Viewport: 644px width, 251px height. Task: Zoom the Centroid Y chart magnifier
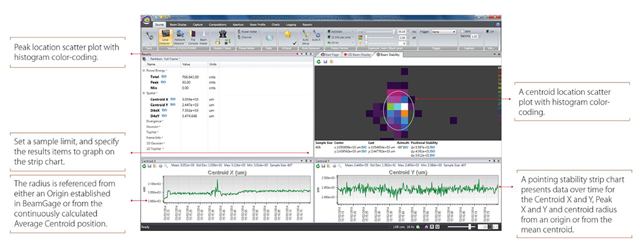(x=339, y=165)
